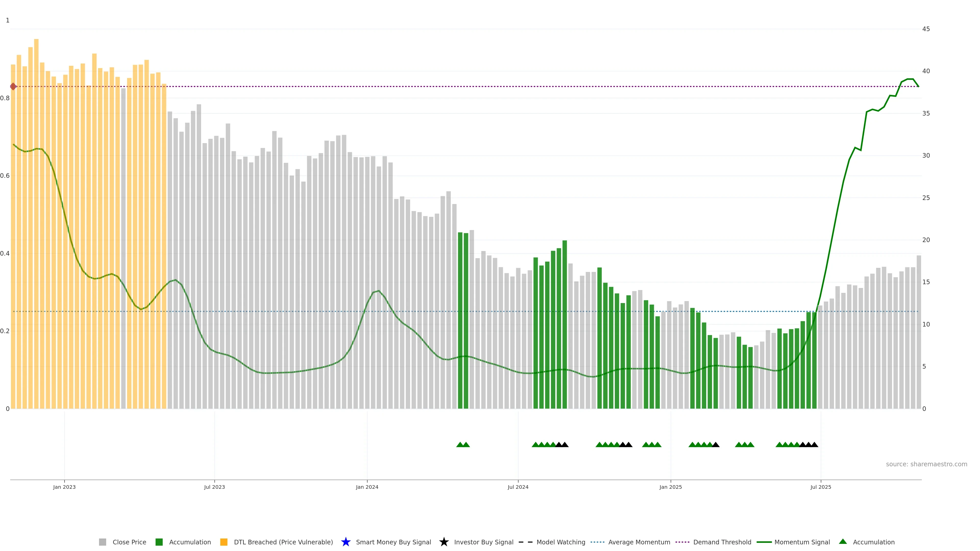Click the red diamond on the demand threshold line

click(13, 86)
